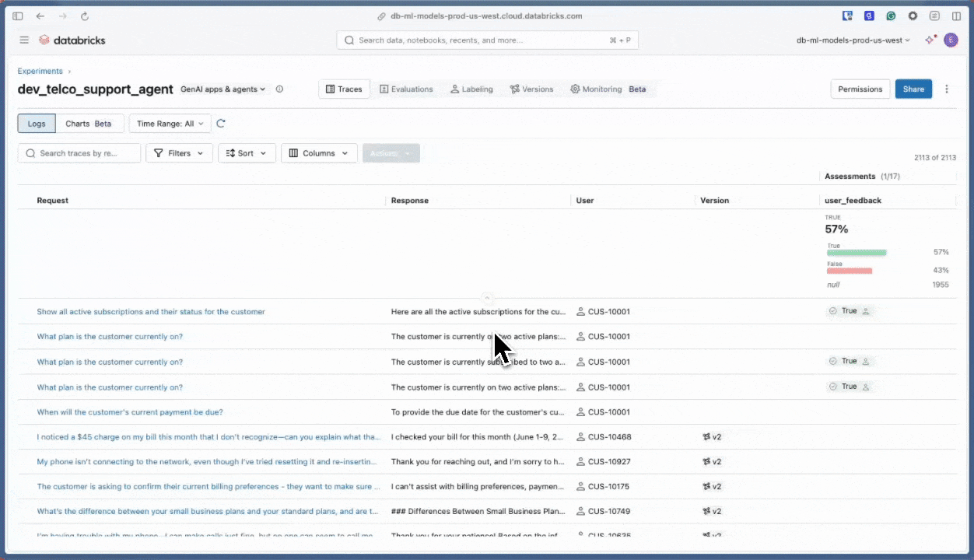Switch to the Versions tab
The width and height of the screenshot is (974, 560).
coord(531,89)
